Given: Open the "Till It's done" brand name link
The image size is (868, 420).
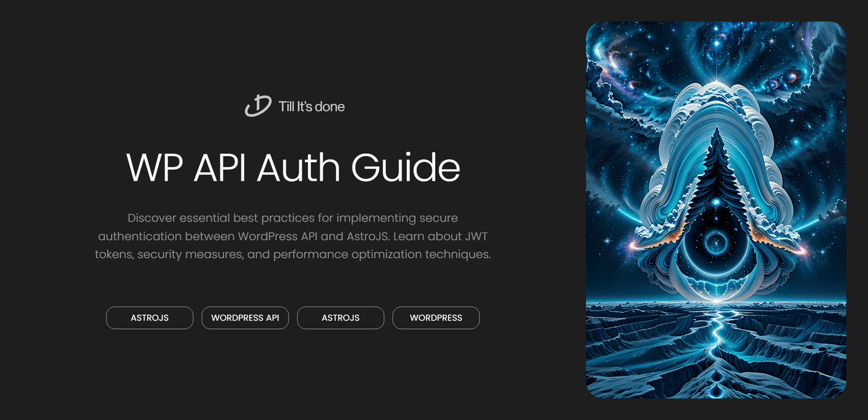Looking at the screenshot, I should click(x=311, y=107).
